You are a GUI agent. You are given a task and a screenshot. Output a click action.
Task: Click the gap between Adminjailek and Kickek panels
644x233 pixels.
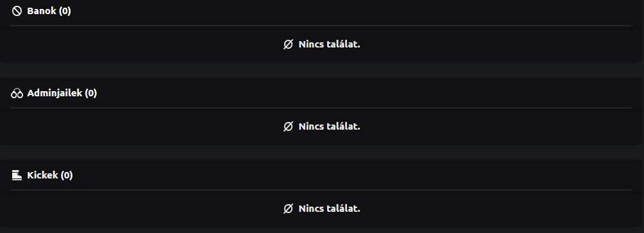click(322, 152)
